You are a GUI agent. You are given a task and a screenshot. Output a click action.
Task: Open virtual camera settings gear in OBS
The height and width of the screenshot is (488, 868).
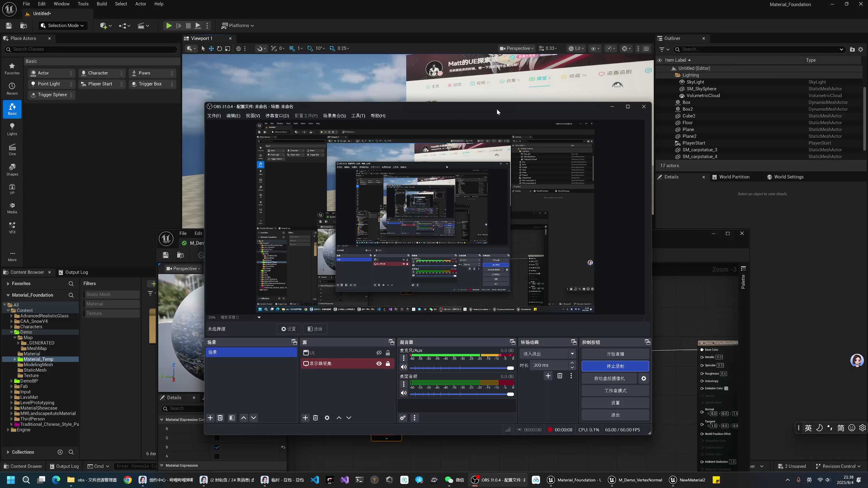point(644,378)
